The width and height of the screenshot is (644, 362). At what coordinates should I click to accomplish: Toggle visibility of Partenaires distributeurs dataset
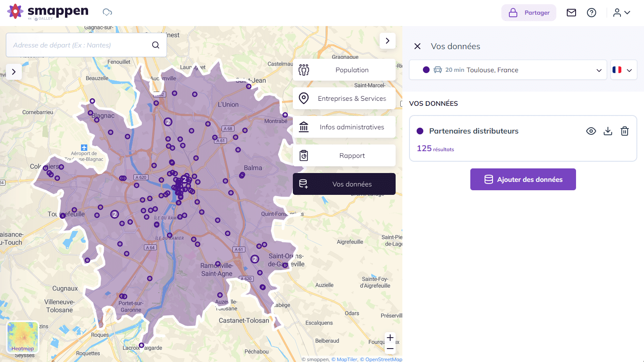click(x=591, y=131)
